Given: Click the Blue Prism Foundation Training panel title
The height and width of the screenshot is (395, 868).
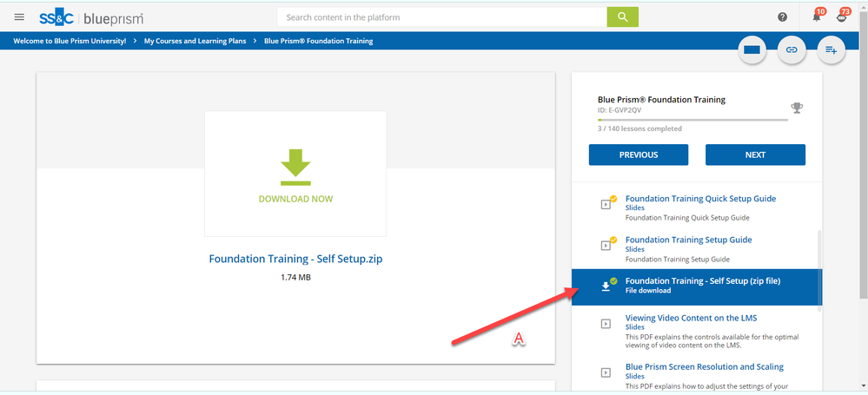Looking at the screenshot, I should tap(661, 100).
